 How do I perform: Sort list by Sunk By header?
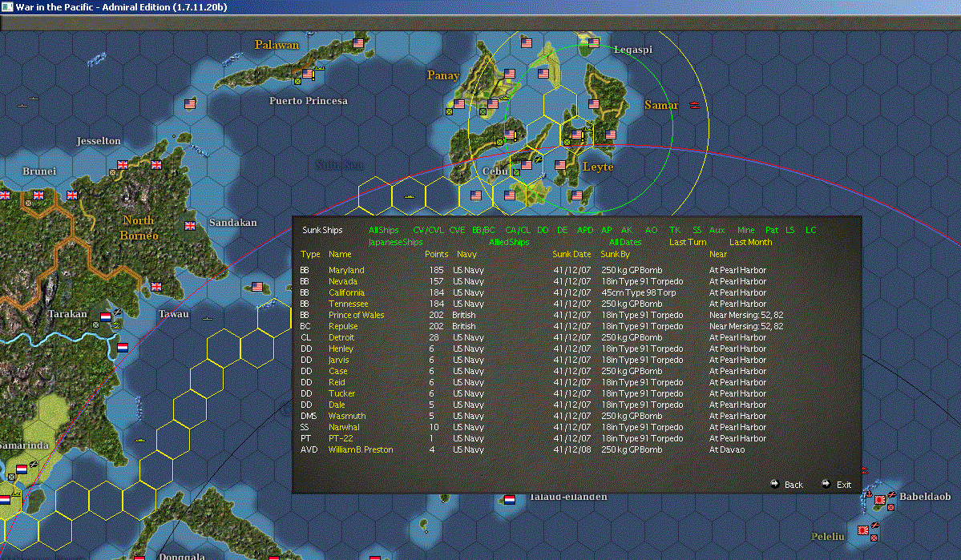(615, 254)
